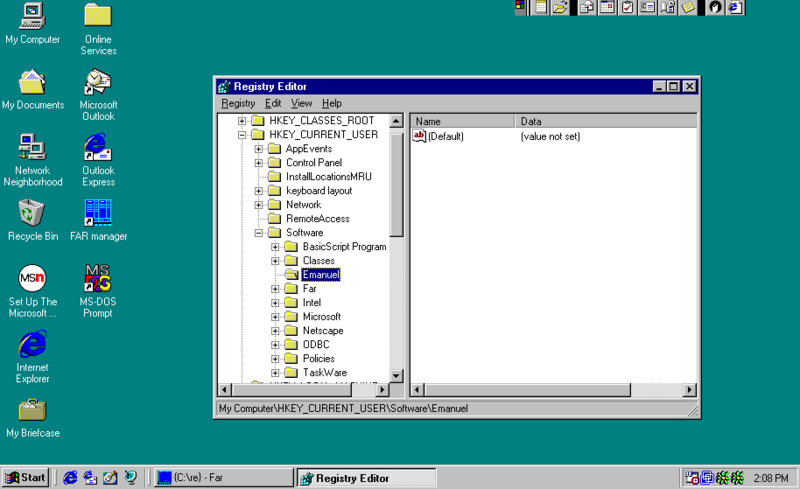Select the Recycle Bin icon
Image resolution: width=800 pixels, height=489 pixels.
(x=33, y=221)
